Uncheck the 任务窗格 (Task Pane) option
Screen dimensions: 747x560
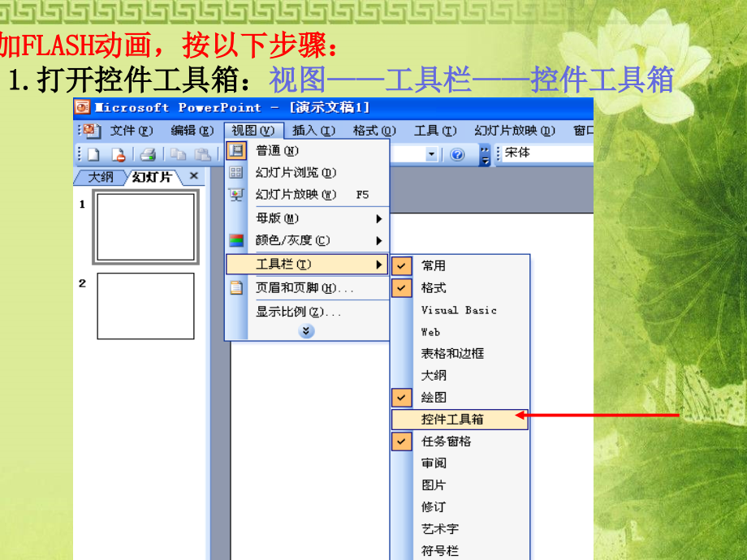pos(401,440)
